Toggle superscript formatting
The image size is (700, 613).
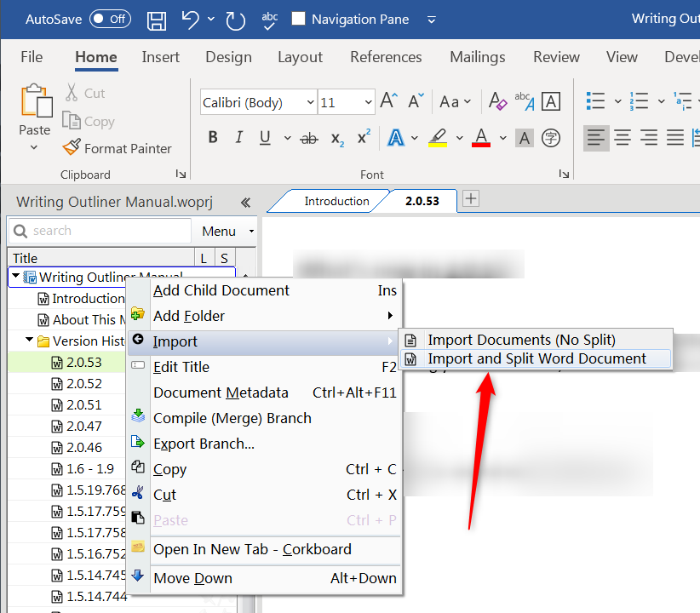click(364, 136)
